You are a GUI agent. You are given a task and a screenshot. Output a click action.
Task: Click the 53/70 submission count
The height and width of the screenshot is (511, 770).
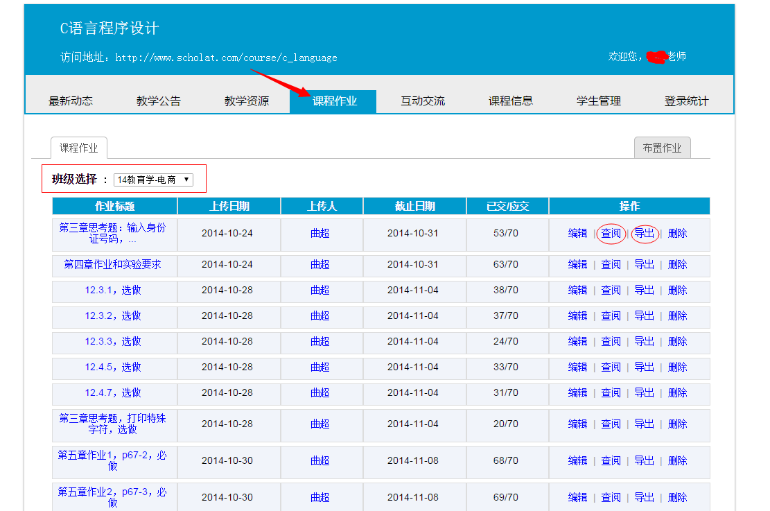point(506,233)
